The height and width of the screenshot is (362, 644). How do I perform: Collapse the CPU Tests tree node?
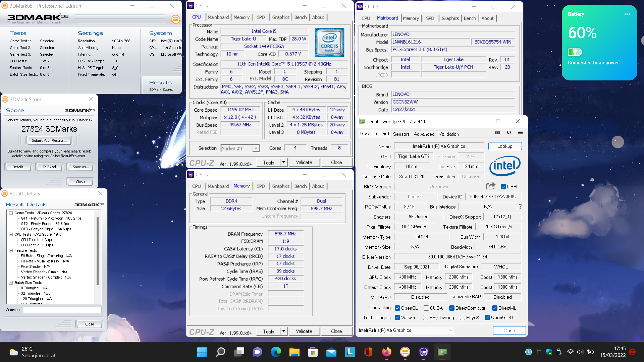pos(11,234)
